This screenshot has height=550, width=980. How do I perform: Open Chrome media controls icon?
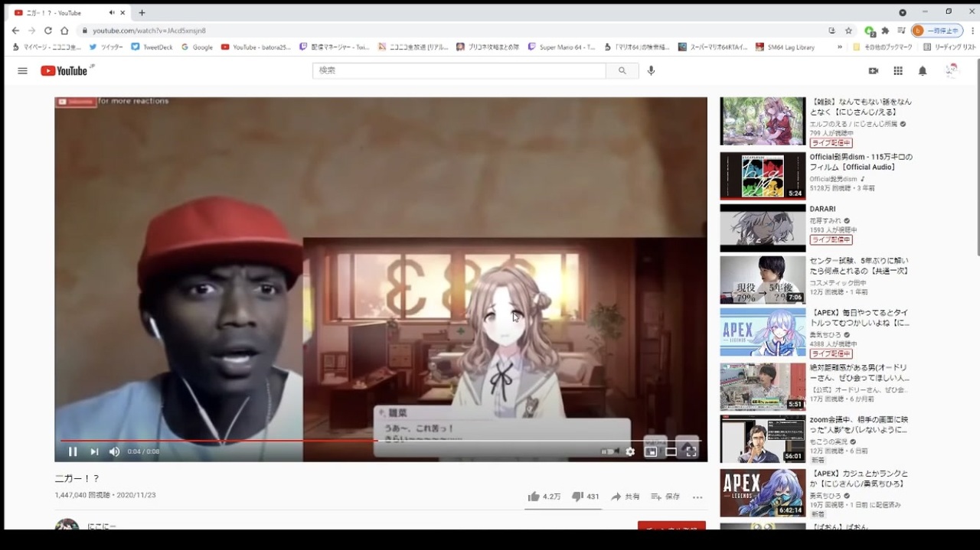(x=901, y=31)
